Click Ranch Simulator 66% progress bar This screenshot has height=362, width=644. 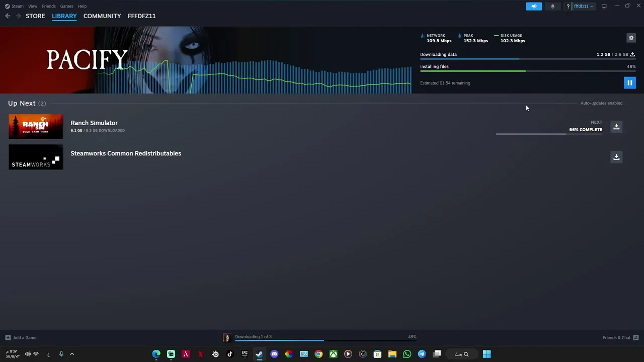point(549,134)
